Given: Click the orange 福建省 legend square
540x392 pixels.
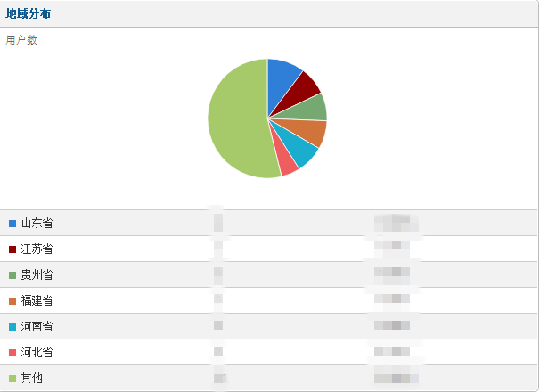Looking at the screenshot, I should 12,300.
